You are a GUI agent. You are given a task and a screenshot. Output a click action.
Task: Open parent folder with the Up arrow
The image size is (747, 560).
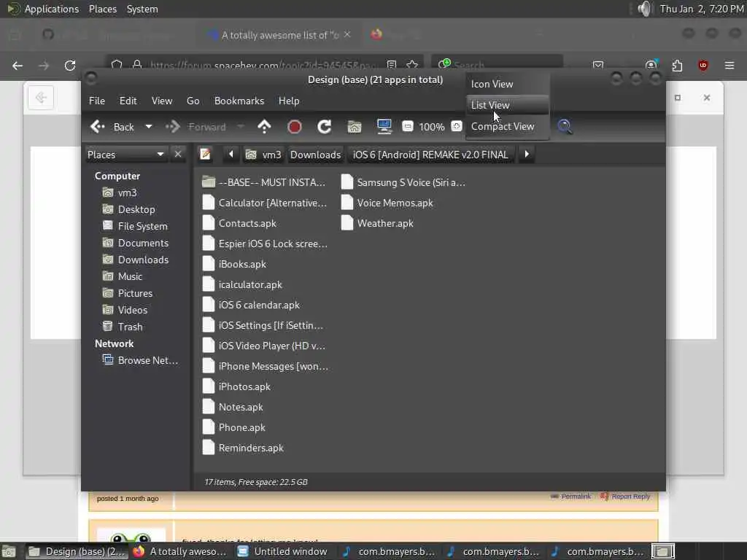264,127
